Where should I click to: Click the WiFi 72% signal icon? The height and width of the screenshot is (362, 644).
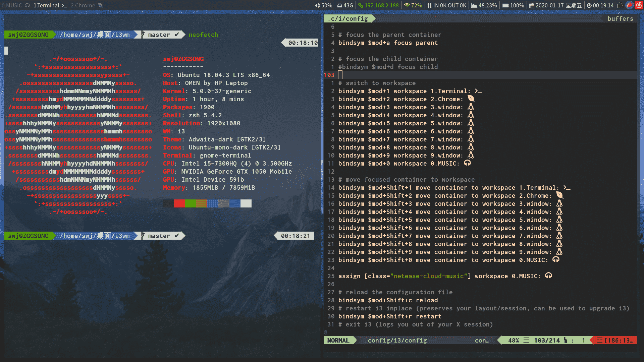(x=407, y=5)
